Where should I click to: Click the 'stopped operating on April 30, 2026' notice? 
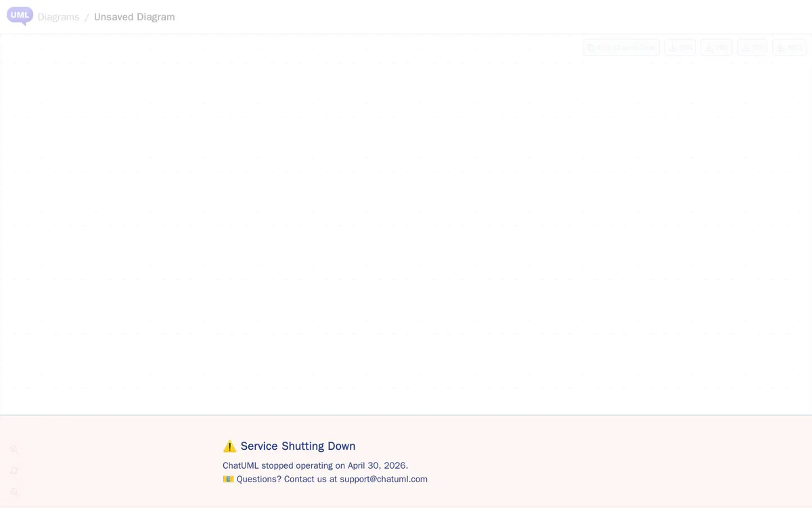pyautogui.click(x=315, y=465)
